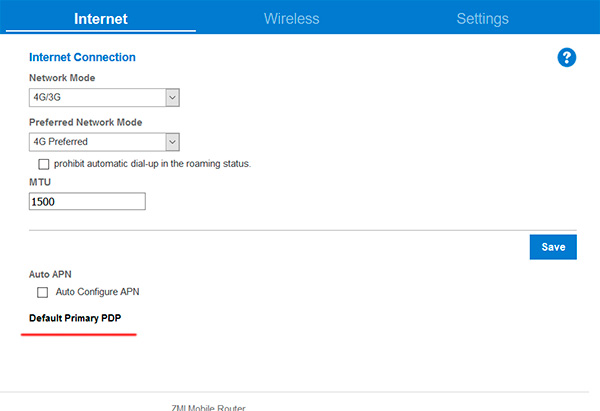
Task: Tick the Auto Configure APN checkbox
Action: point(43,292)
